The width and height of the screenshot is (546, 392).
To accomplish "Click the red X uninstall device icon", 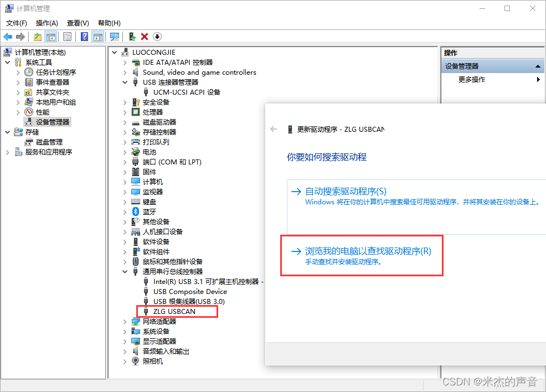I will coord(145,37).
